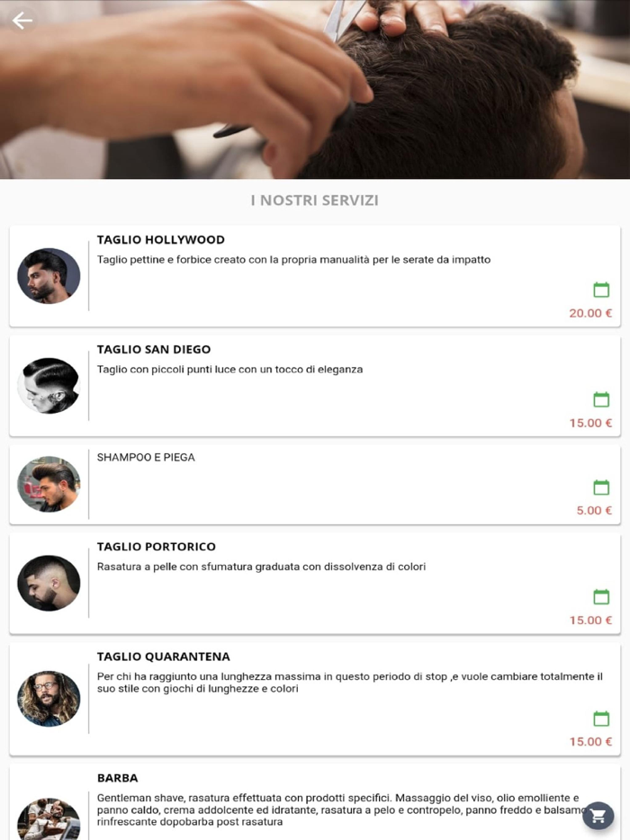Book Taglio Hollywood via its calendar icon
Image resolution: width=630 pixels, height=840 pixels.
(601, 290)
